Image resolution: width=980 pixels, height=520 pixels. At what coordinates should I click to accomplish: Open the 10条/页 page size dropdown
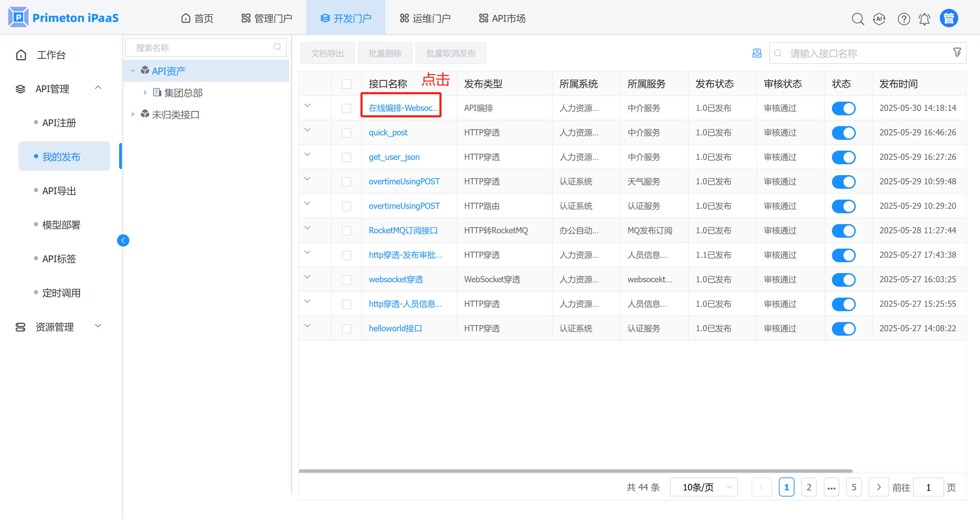[x=703, y=487]
